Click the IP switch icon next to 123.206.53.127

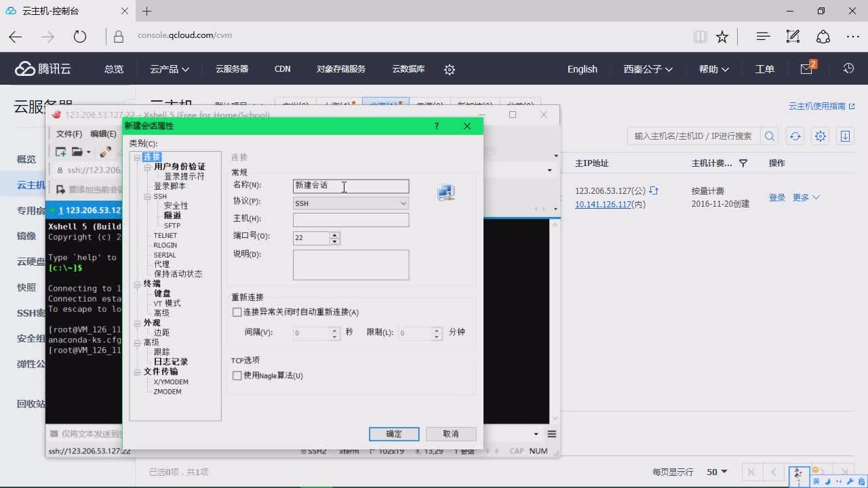(654, 191)
